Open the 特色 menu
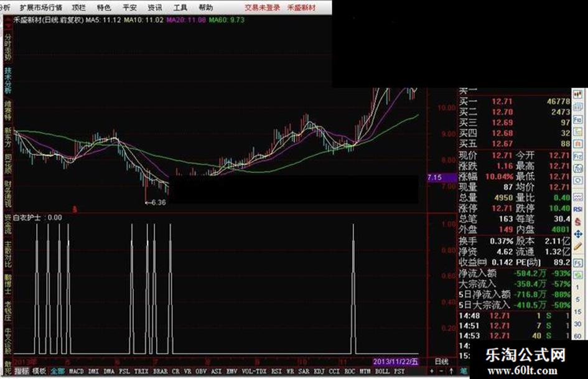The width and height of the screenshot is (588, 379). [x=104, y=7]
